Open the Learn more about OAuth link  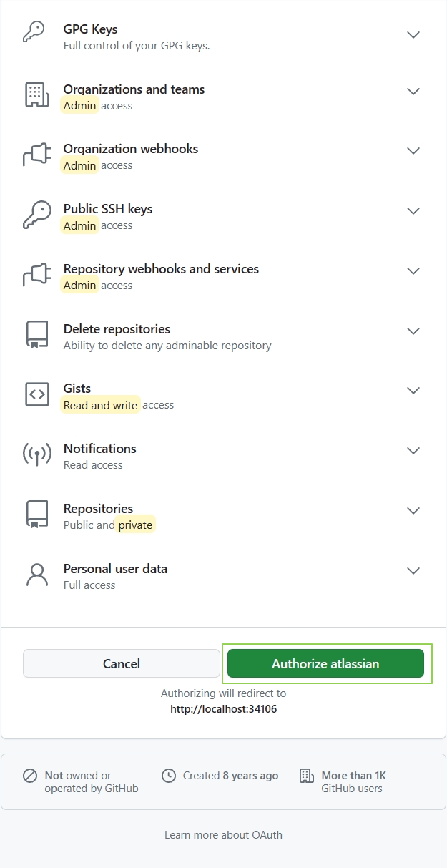pyautogui.click(x=223, y=835)
